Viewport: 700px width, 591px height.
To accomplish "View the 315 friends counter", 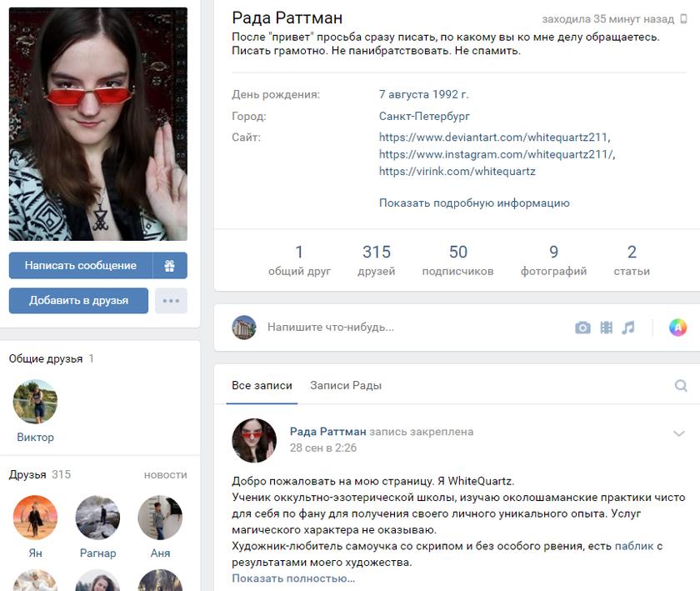I will click(x=376, y=259).
